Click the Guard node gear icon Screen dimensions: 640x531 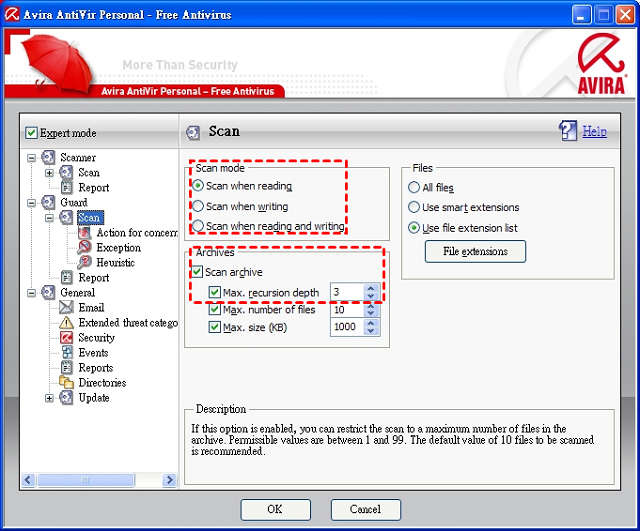pos(48,202)
